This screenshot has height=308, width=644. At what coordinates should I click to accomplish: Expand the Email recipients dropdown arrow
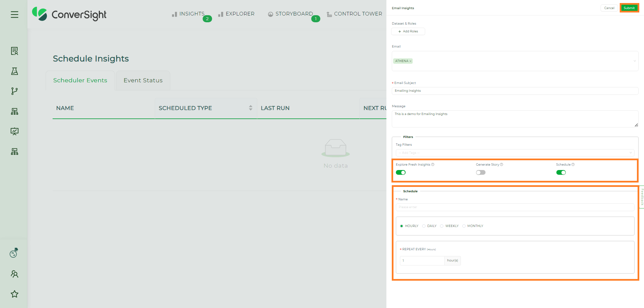[635, 61]
